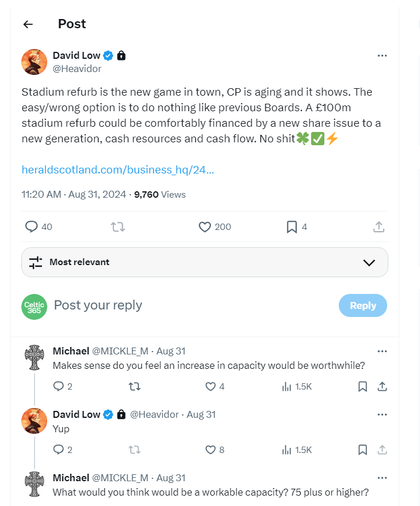The width and height of the screenshot is (420, 506).
Task: View analytics on David Low's Yup reply
Action: coord(287,450)
